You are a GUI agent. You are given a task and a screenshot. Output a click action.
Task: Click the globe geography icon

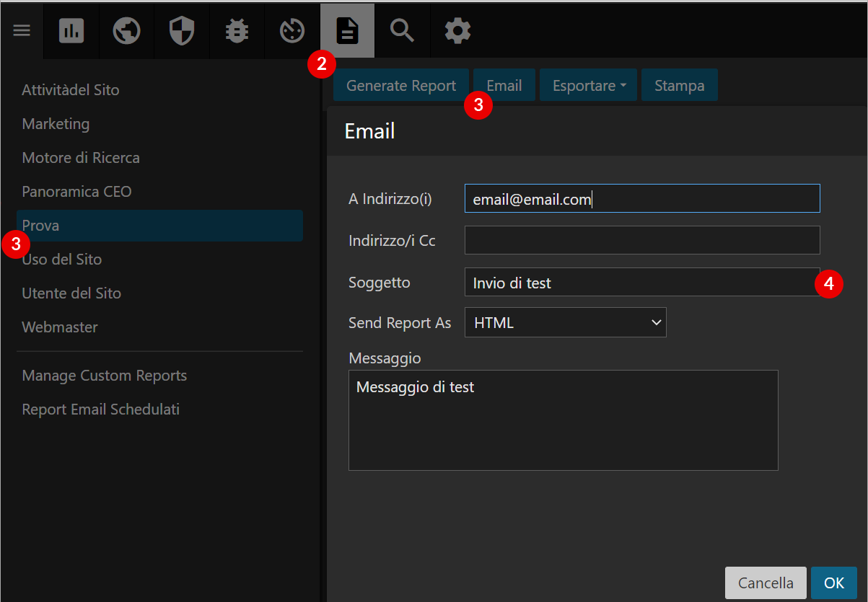pyautogui.click(x=126, y=30)
